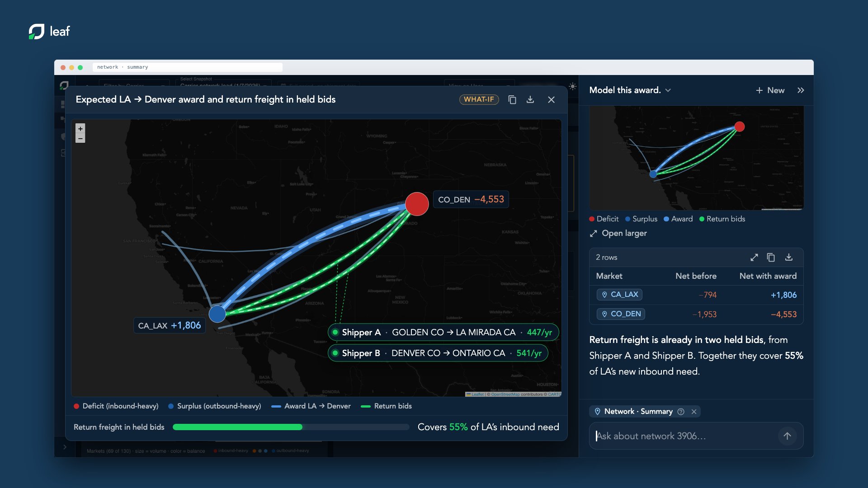Collapse the side panel with double chevron

point(801,90)
